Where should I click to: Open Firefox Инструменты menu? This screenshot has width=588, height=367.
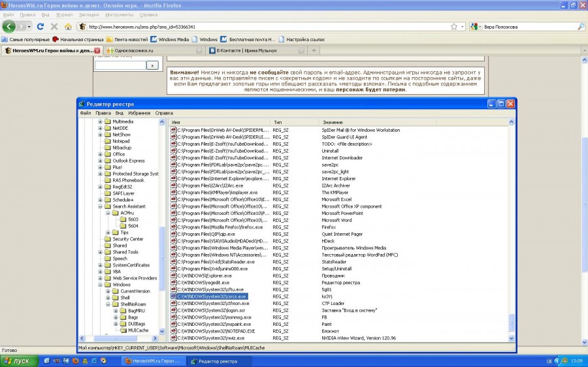tap(120, 14)
